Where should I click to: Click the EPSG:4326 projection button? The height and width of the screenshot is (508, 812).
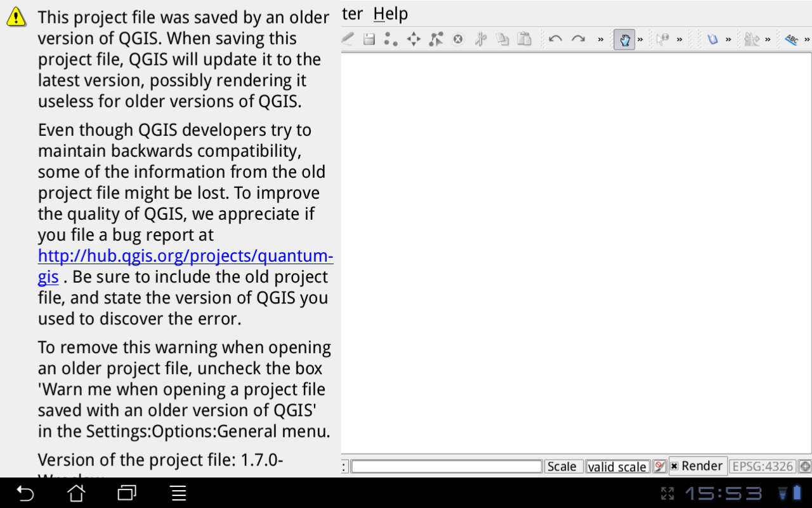click(763, 466)
